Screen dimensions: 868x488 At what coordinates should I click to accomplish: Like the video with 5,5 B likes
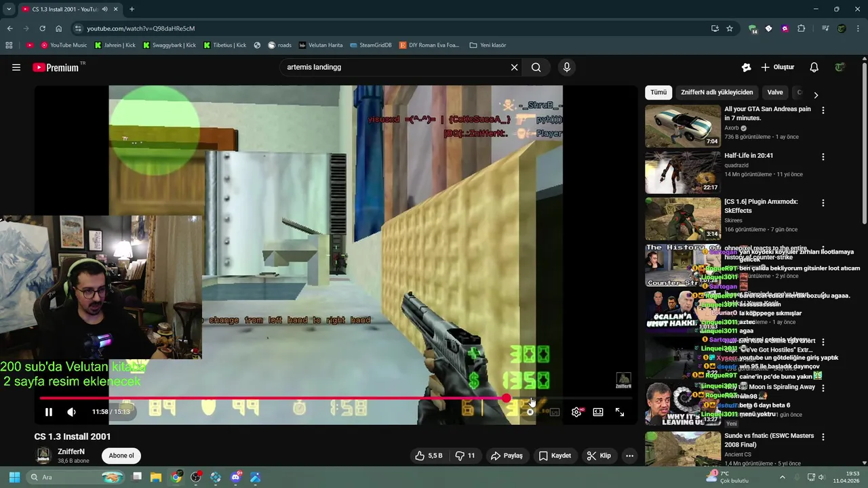click(429, 455)
